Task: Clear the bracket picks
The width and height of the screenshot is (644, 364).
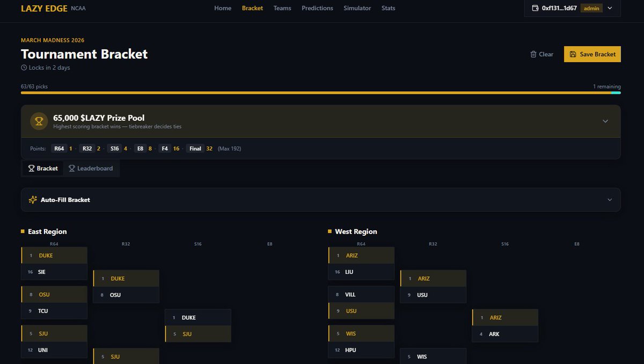Action: coord(541,54)
